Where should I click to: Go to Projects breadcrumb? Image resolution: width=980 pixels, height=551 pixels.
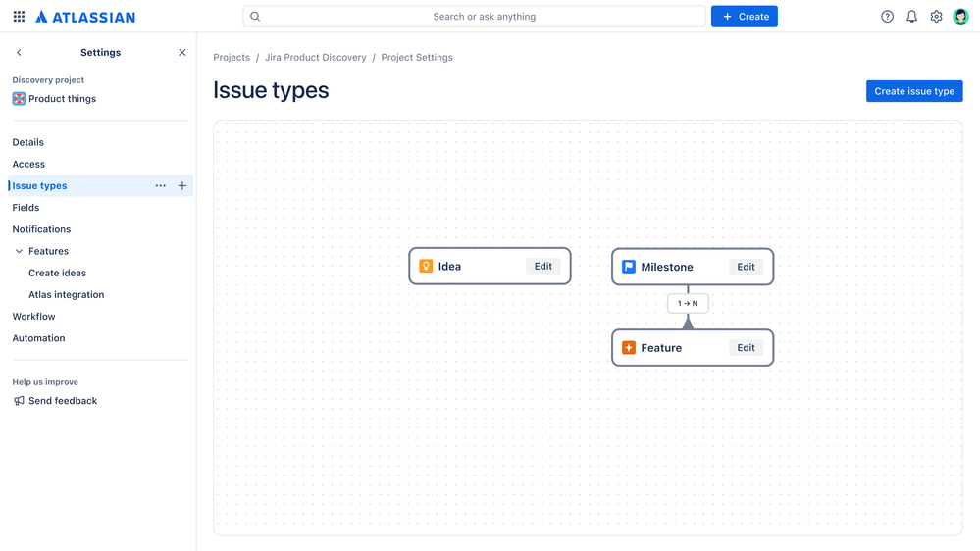(232, 58)
